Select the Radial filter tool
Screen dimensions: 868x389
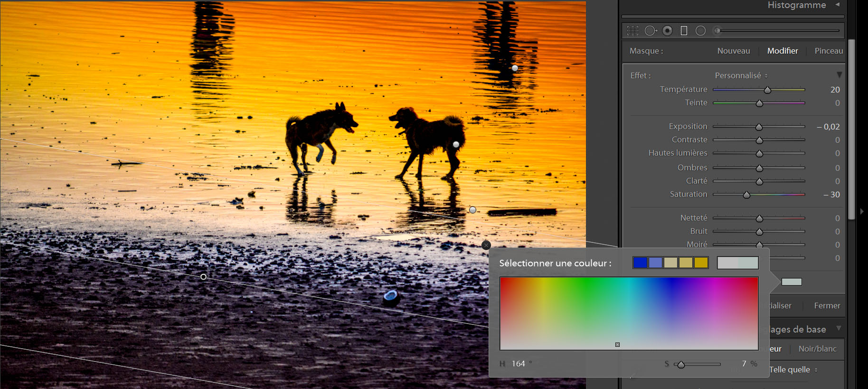700,31
